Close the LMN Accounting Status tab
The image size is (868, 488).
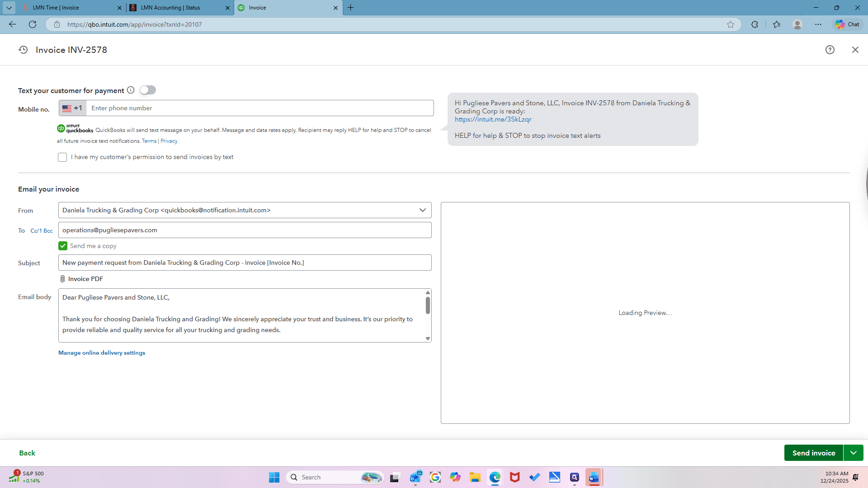pos(227,8)
